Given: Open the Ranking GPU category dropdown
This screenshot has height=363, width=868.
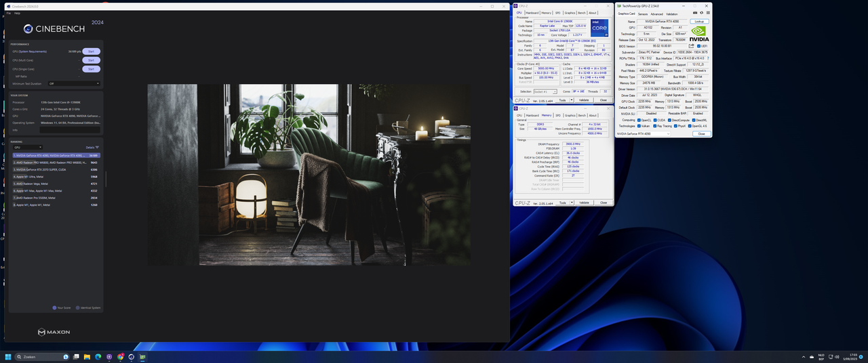Looking at the screenshot, I should (x=28, y=147).
